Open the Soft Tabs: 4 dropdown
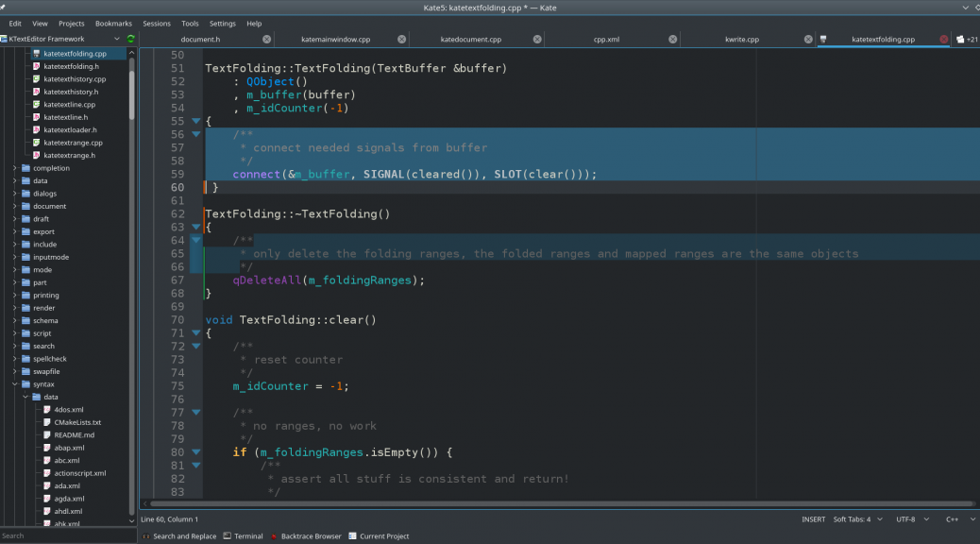Viewport: 980px width, 544px height. click(x=858, y=519)
